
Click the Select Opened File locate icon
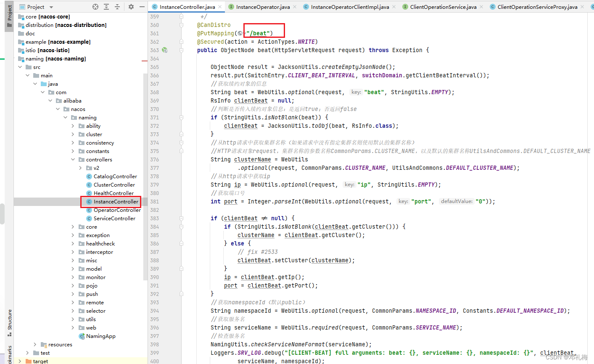point(95,7)
